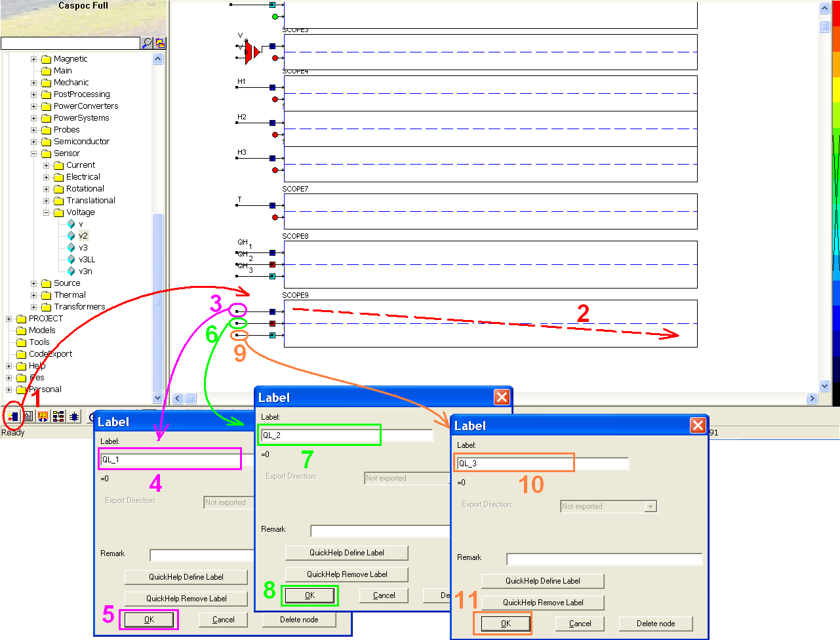Expand the PowerSystems folder

(34, 118)
